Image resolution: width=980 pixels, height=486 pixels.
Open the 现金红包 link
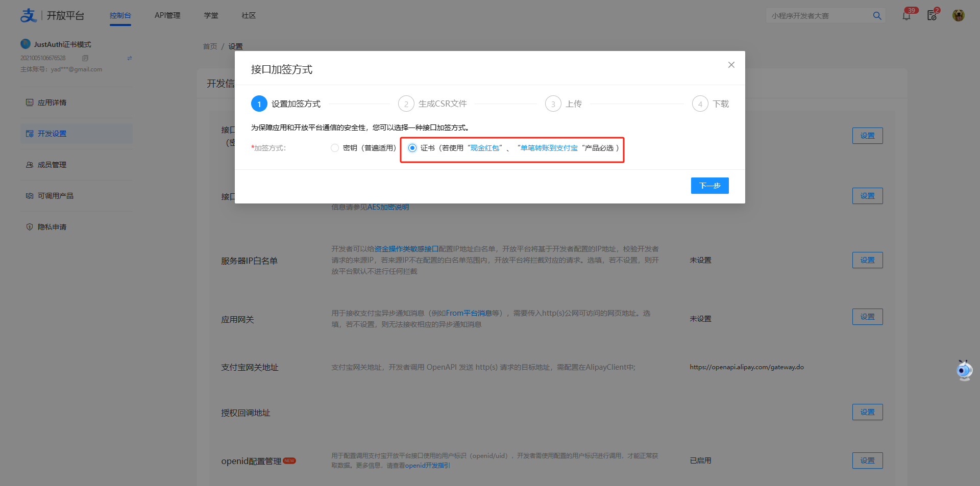tap(484, 148)
